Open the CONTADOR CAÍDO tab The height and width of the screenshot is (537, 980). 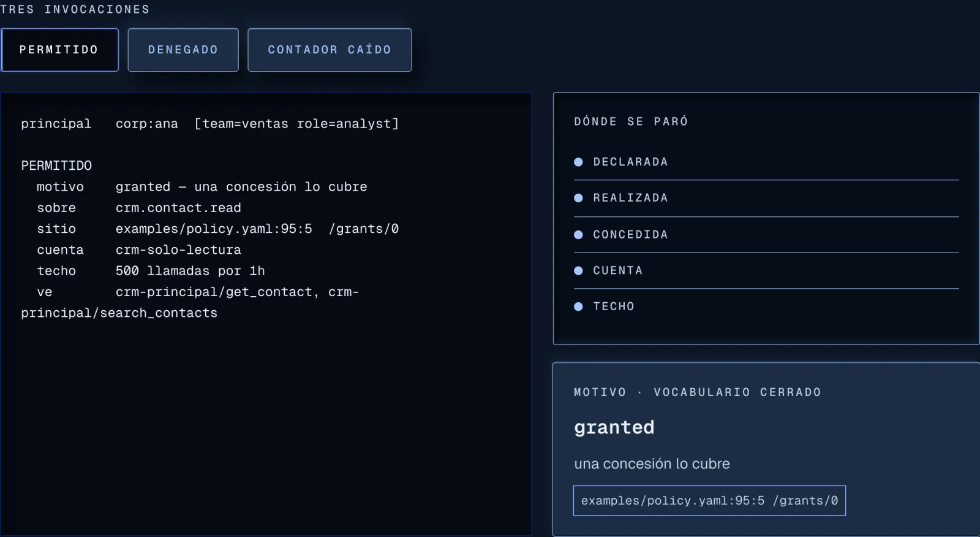click(x=330, y=50)
